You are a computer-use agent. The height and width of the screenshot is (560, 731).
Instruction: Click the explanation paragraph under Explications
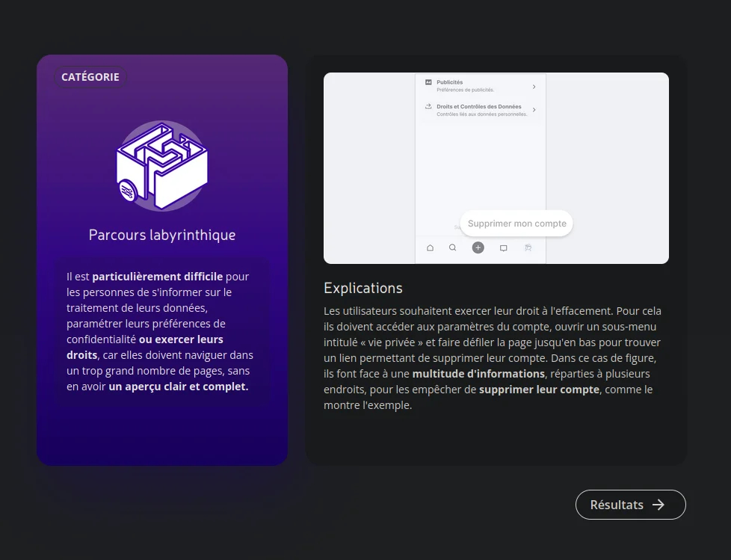click(x=495, y=358)
